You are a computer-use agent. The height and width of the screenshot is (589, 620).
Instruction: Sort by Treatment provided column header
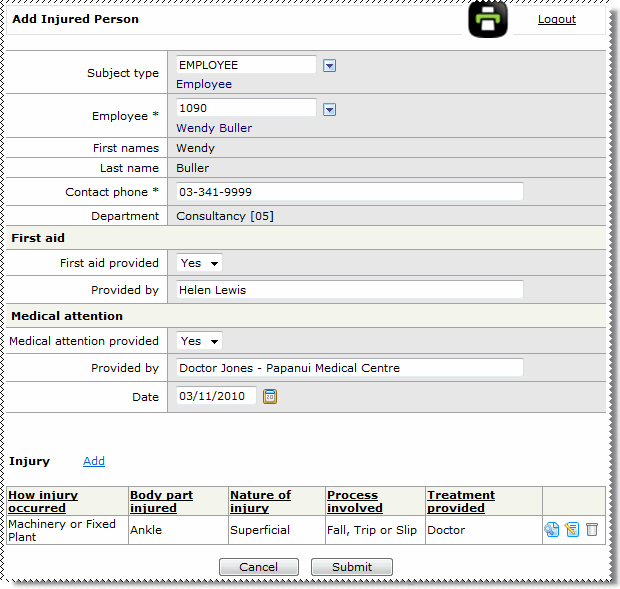click(460, 501)
